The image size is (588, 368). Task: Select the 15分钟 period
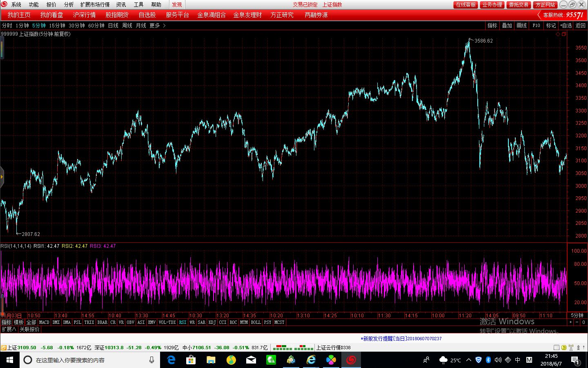(57, 25)
